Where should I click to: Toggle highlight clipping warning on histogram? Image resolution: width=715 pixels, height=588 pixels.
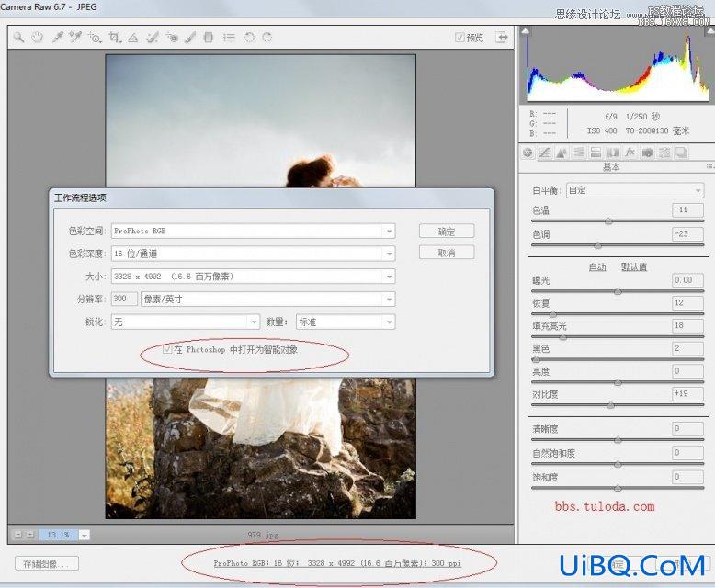[x=710, y=31]
